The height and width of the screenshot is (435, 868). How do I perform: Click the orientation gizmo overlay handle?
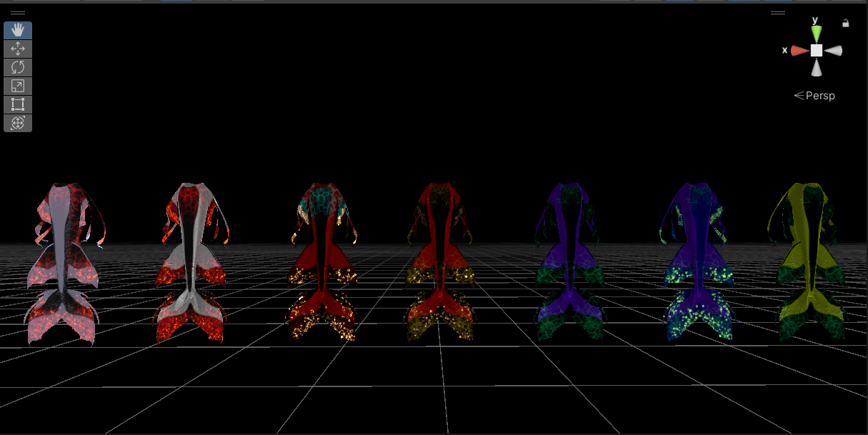pyautogui.click(x=778, y=13)
